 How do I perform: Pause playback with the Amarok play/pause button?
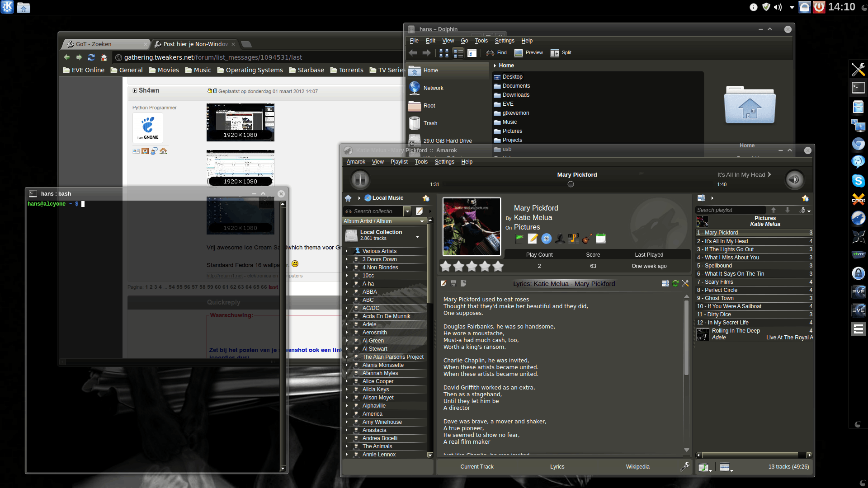360,180
